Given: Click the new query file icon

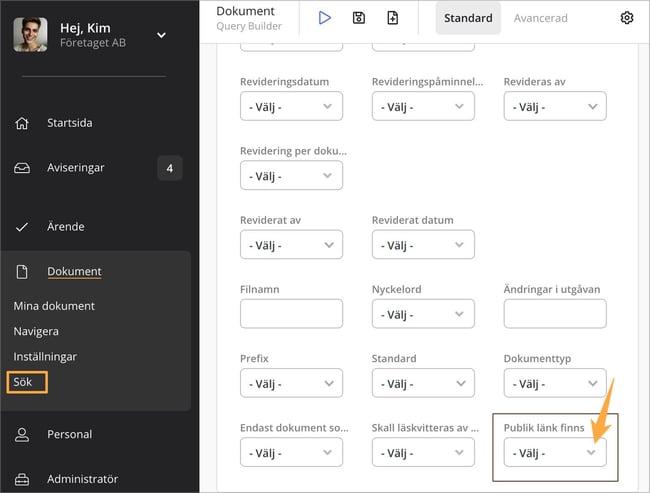Looking at the screenshot, I should (393, 18).
